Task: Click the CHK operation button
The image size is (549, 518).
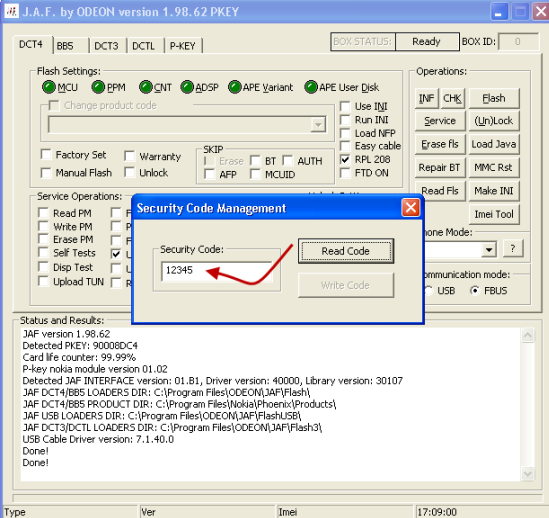Action: pyautogui.click(x=452, y=98)
